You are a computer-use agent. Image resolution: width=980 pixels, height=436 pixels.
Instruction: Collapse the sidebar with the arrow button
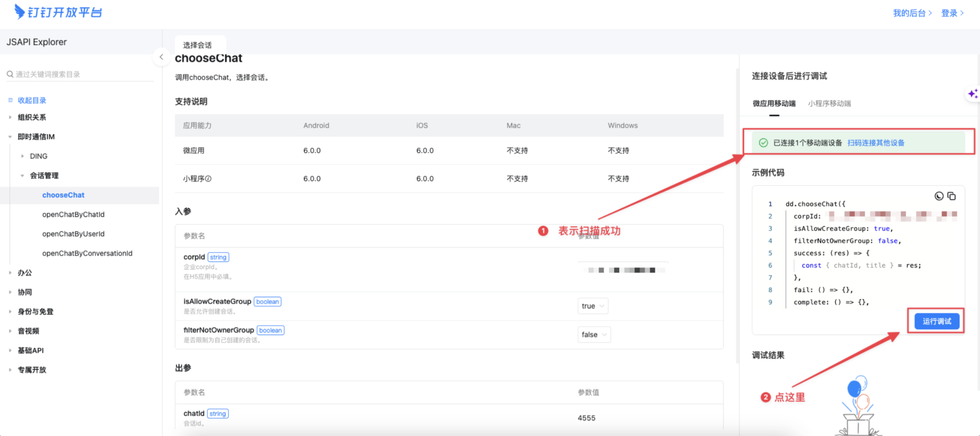161,57
